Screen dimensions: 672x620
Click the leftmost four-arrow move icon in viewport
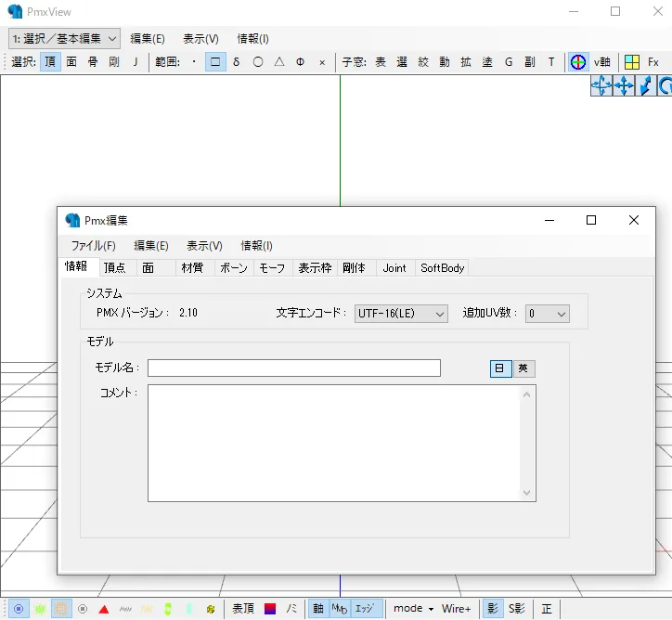601,86
